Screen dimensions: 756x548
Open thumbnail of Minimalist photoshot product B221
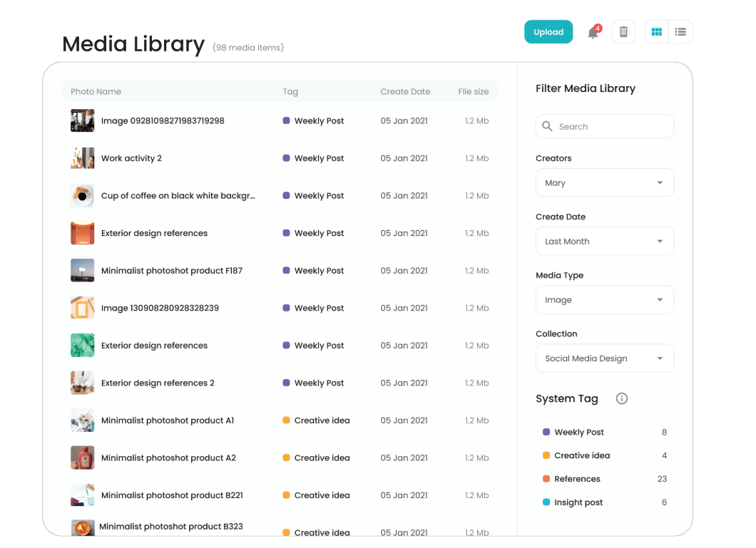[x=83, y=495]
